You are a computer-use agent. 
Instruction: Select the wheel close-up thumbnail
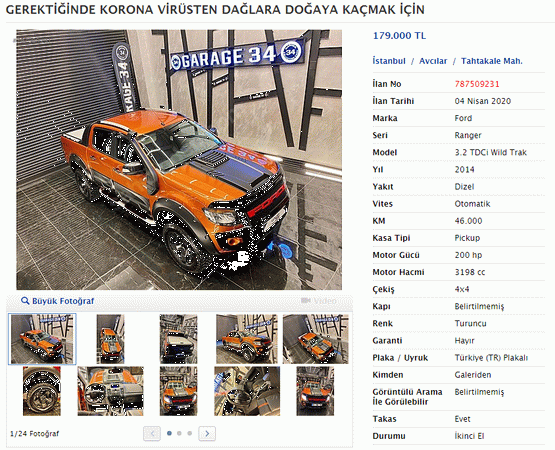coord(42,391)
